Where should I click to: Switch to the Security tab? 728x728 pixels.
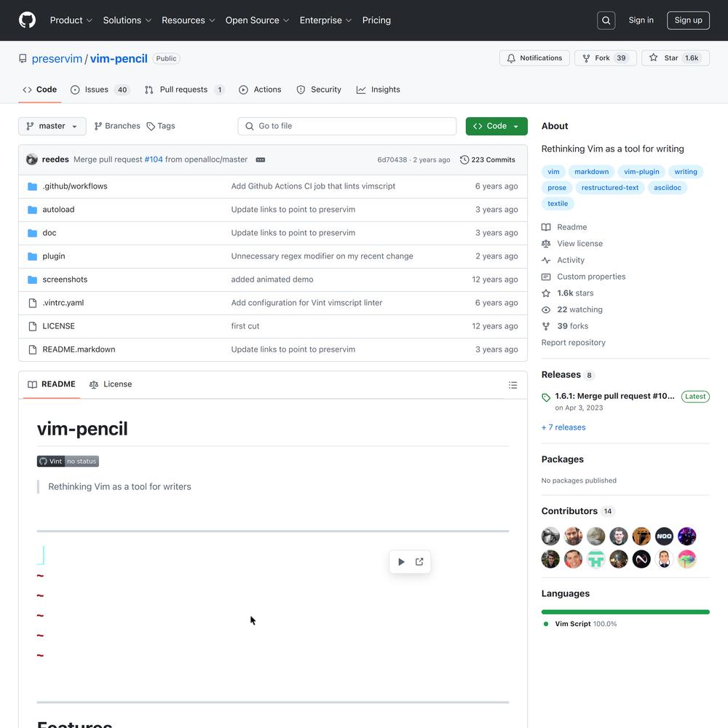(x=319, y=90)
